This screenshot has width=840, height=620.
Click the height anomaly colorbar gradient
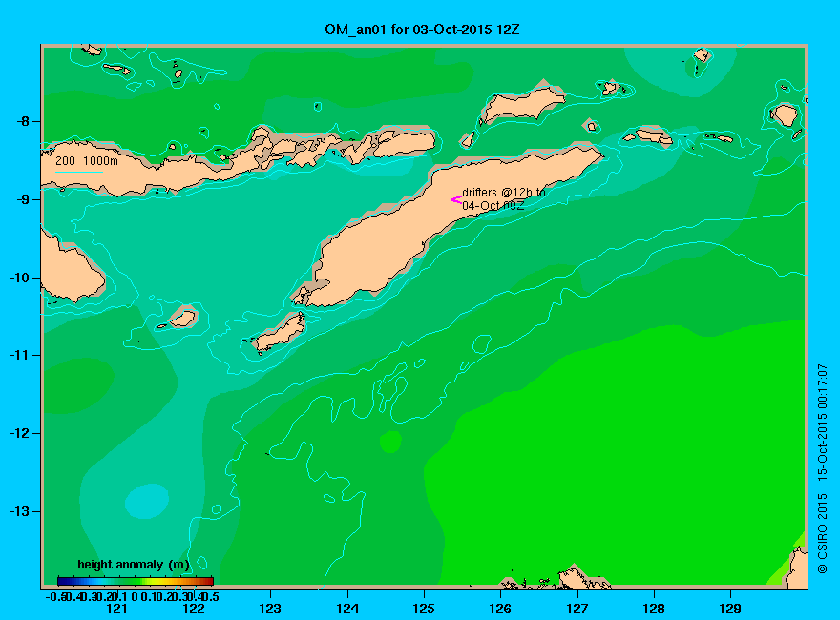pos(136,581)
